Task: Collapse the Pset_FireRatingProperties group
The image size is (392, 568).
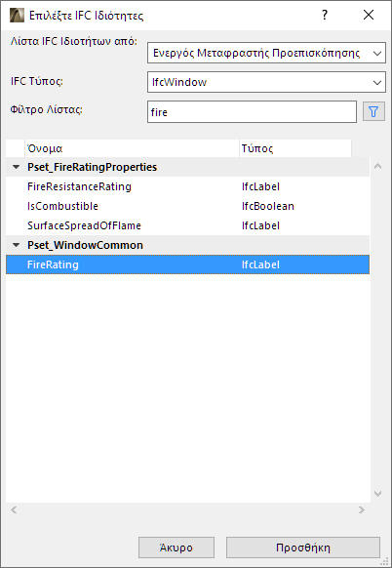Action: (x=16, y=167)
